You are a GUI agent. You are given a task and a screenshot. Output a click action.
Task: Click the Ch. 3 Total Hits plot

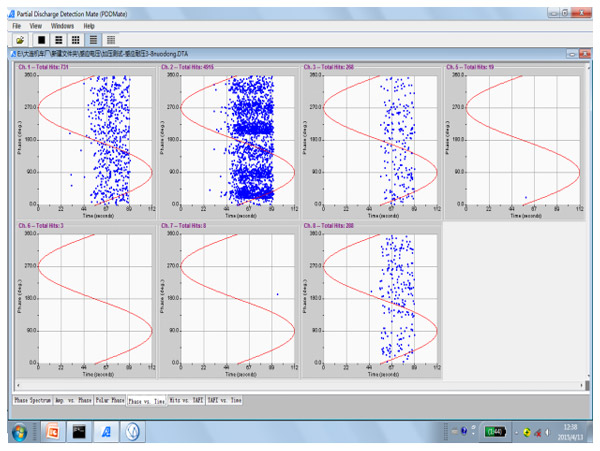(380, 140)
